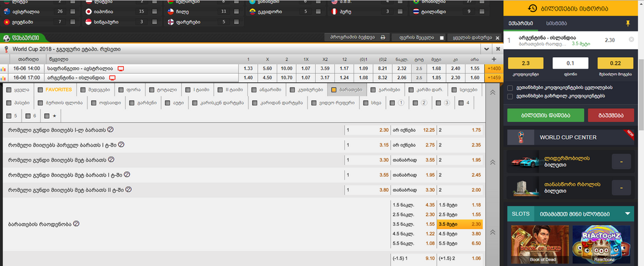The image size is (644, 266).
Task: Pin the bet slip with pin icon
Action: pos(628,24)
